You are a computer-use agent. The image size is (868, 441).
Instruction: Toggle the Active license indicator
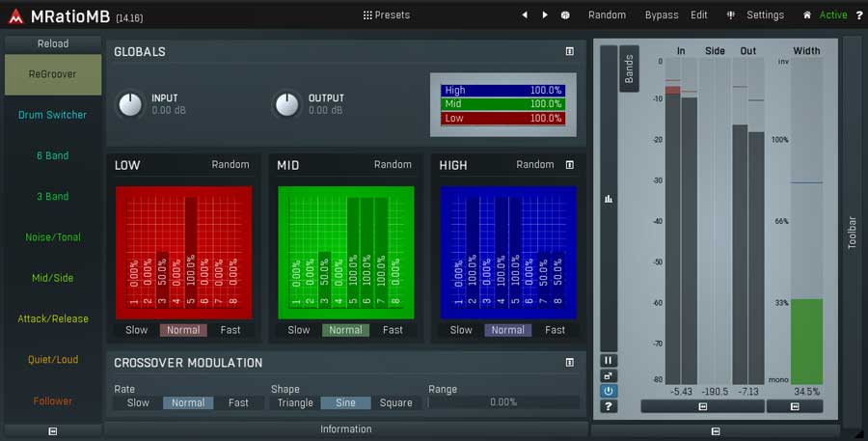(x=833, y=15)
